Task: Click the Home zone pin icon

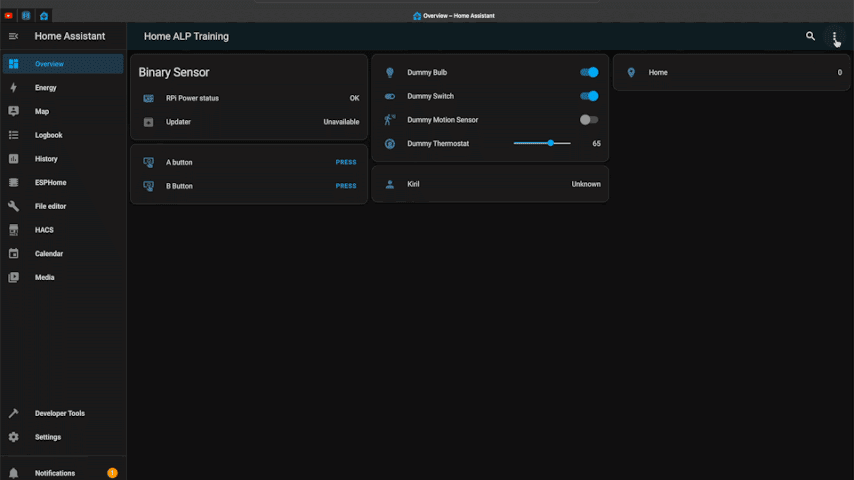Action: pos(631,72)
